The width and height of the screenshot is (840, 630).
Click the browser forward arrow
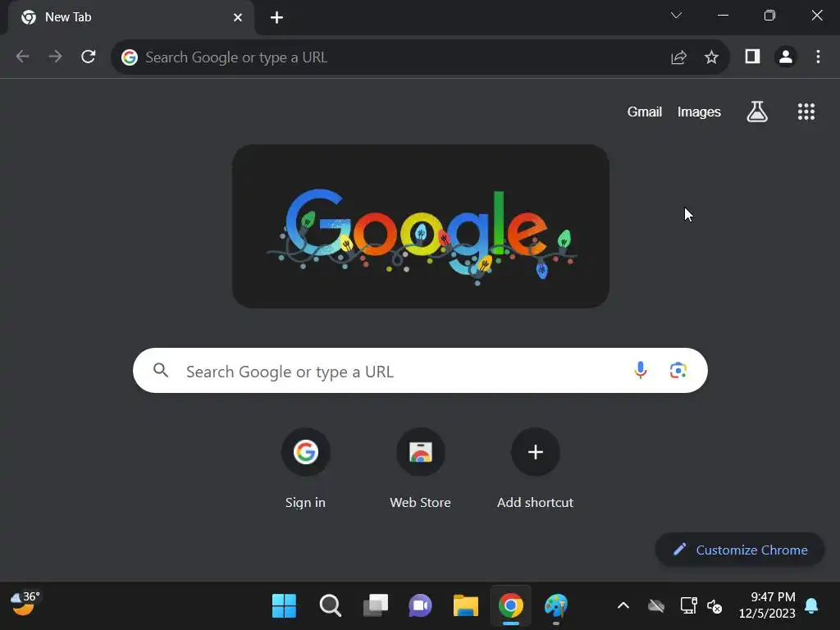pos(55,57)
